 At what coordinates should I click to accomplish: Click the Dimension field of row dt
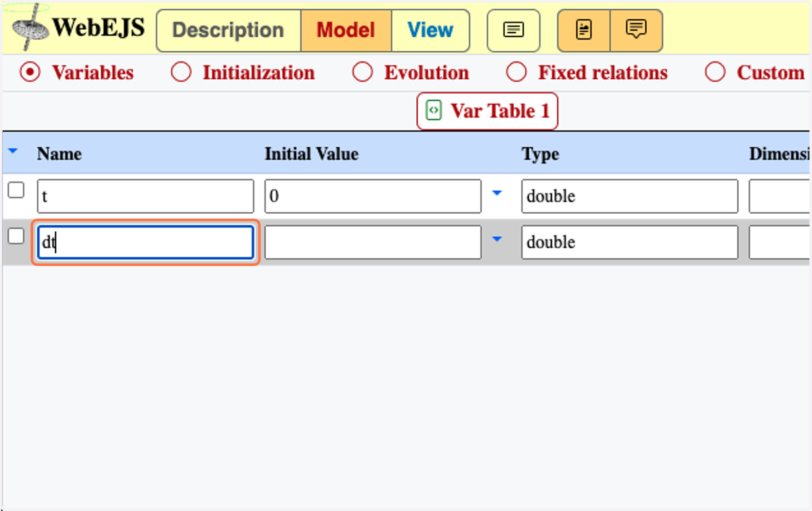point(780,242)
